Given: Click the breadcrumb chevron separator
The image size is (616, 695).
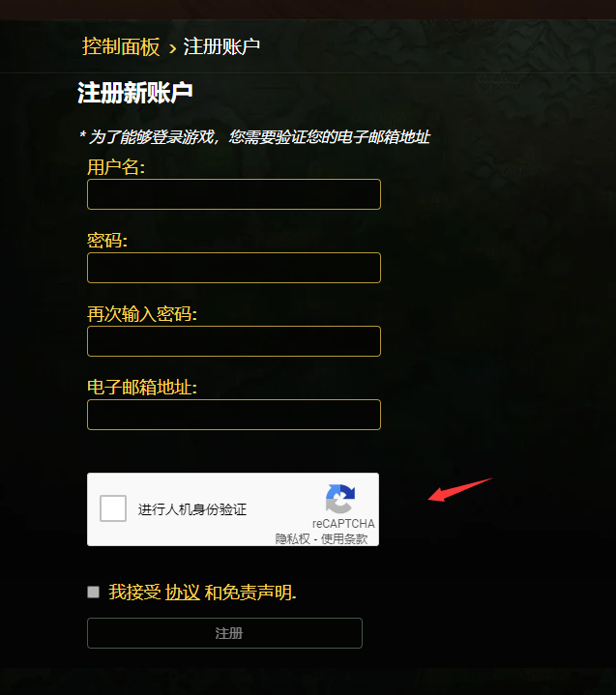Looking at the screenshot, I should tap(172, 48).
